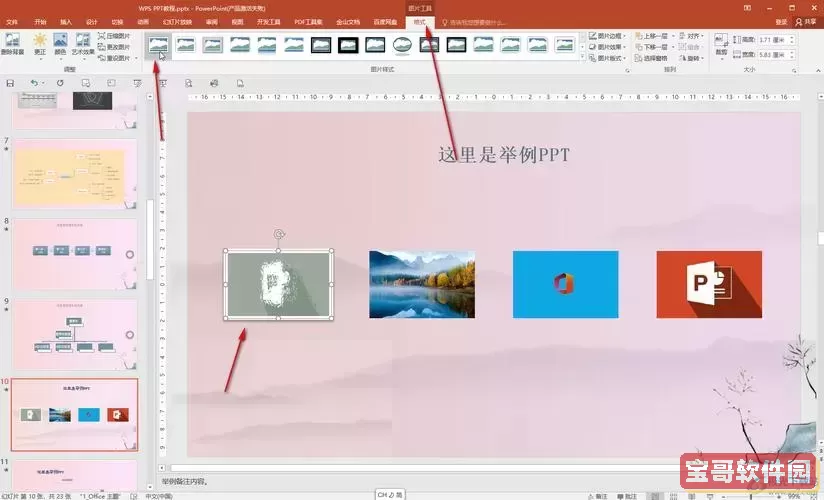Open the Corrections (更正) sun icon
This screenshot has height=500, width=824.
40,44
